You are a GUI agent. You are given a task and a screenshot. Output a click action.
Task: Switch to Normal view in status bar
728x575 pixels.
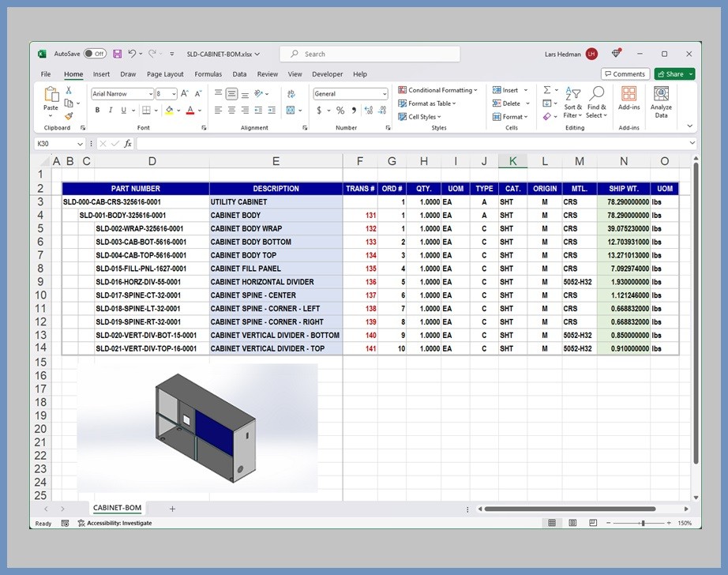click(x=552, y=523)
